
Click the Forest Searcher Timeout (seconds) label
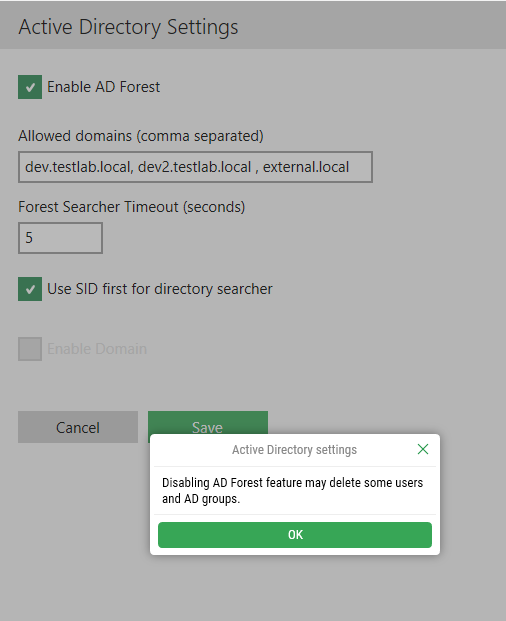pyautogui.click(x=132, y=207)
